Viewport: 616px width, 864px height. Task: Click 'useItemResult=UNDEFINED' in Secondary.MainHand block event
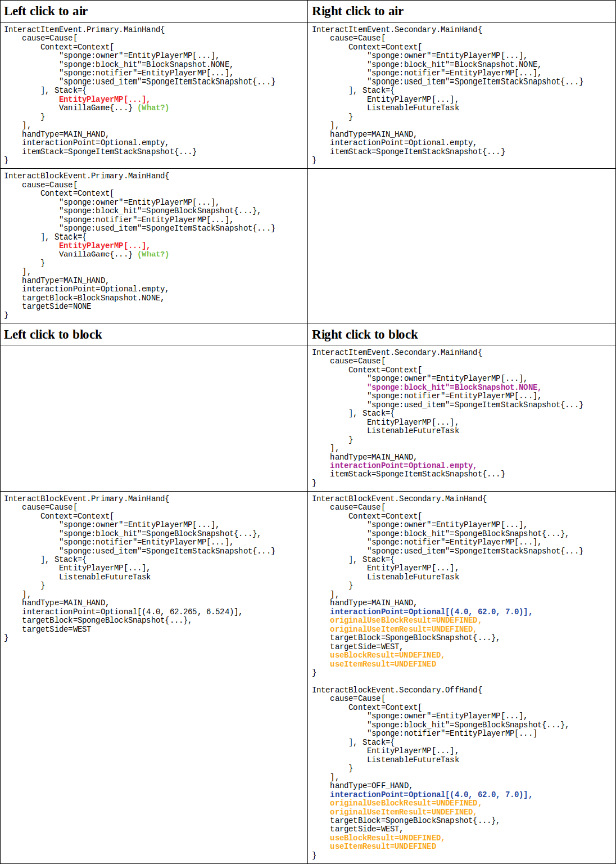383,664
